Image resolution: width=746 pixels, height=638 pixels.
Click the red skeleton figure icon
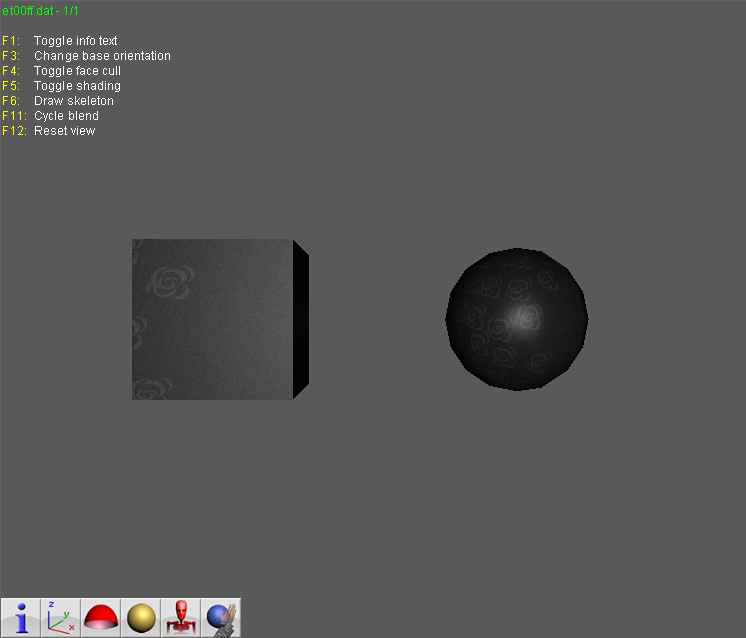(181, 618)
